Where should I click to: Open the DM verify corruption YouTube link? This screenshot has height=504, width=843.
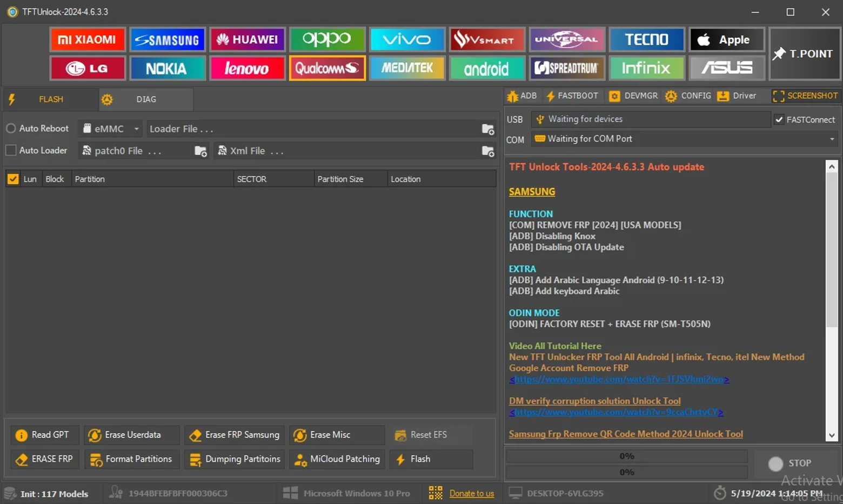point(616,412)
